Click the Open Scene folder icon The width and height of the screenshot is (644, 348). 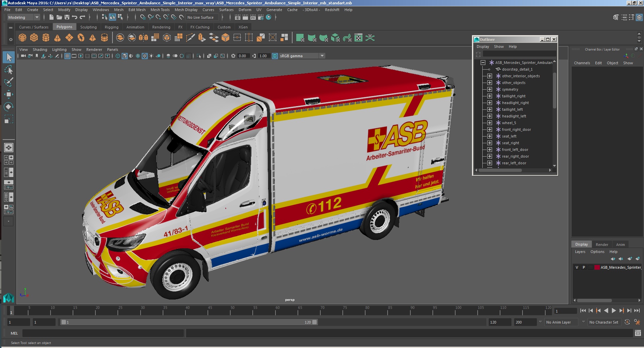click(59, 17)
